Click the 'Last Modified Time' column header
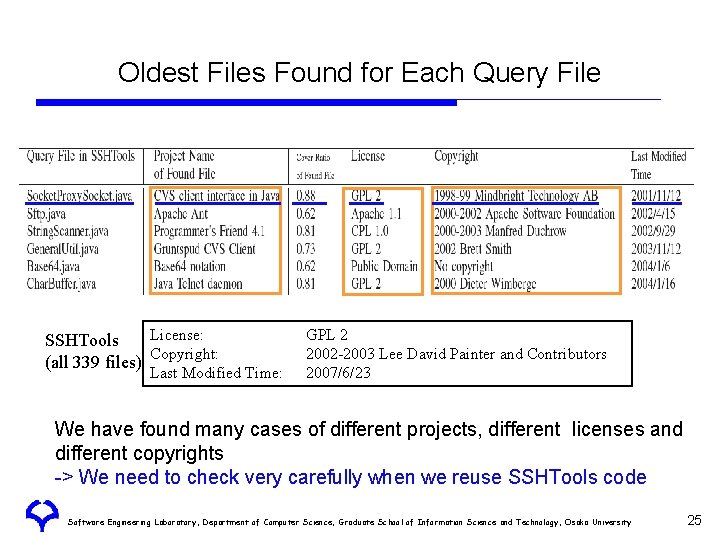 (658, 165)
